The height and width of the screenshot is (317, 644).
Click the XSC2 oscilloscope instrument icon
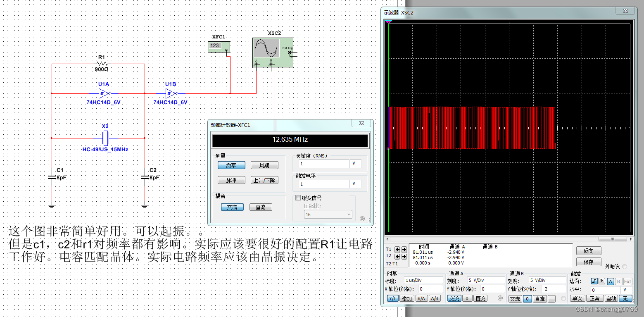tap(273, 51)
